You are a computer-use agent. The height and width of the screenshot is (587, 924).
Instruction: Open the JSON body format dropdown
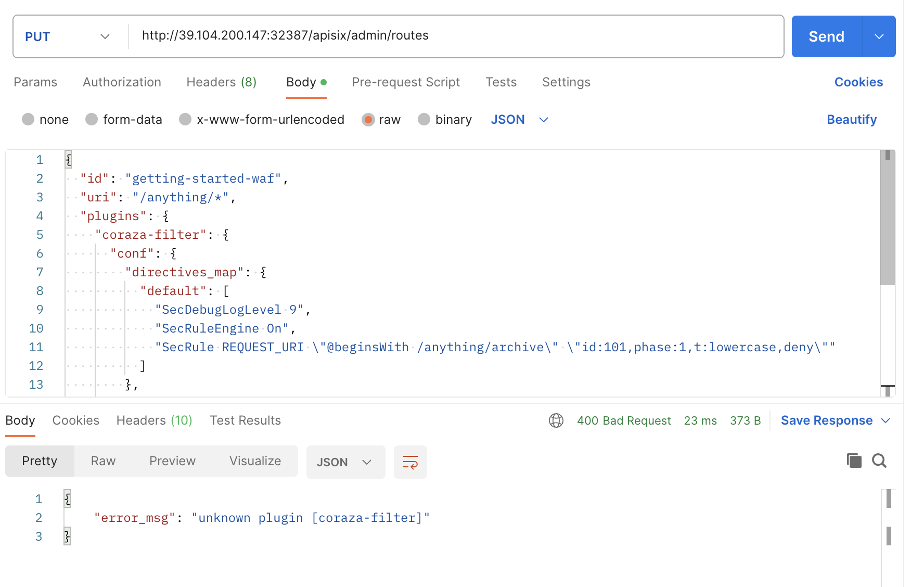520,119
